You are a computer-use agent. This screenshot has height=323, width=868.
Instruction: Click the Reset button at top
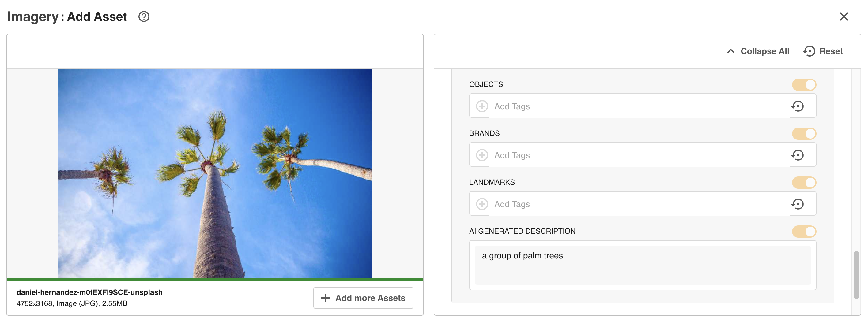click(823, 51)
